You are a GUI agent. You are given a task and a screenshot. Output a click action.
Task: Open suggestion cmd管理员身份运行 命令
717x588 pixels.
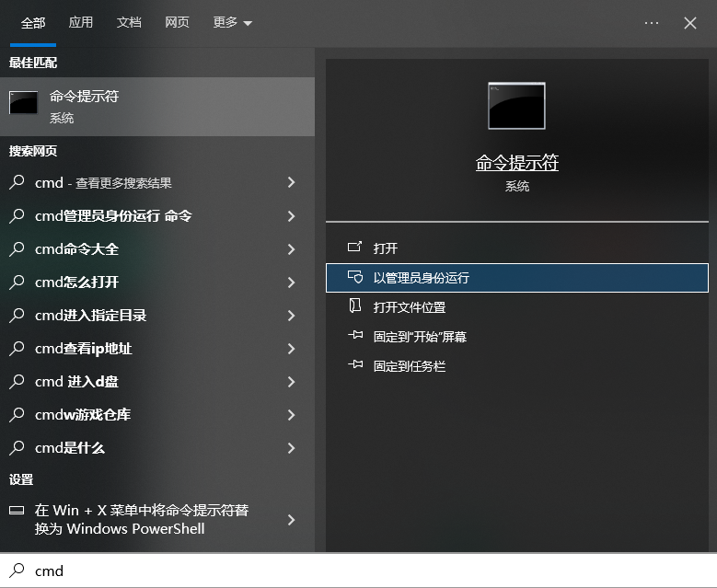pos(157,216)
